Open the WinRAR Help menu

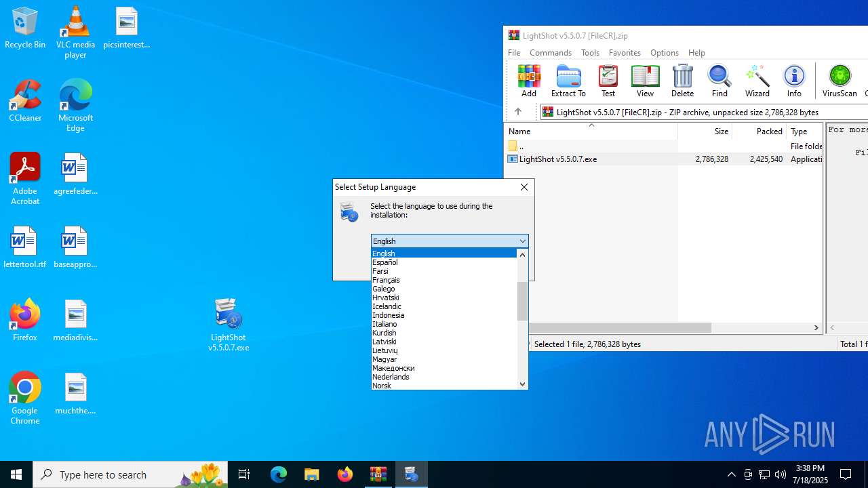[696, 52]
